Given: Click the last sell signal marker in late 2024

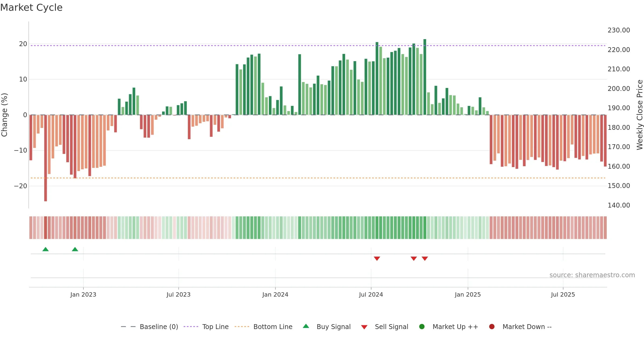Looking at the screenshot, I should point(425,258).
